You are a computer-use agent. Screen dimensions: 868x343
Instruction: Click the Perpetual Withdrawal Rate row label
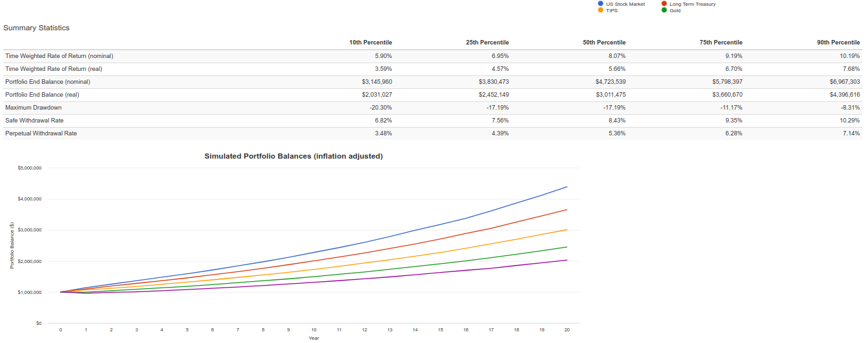pos(41,133)
